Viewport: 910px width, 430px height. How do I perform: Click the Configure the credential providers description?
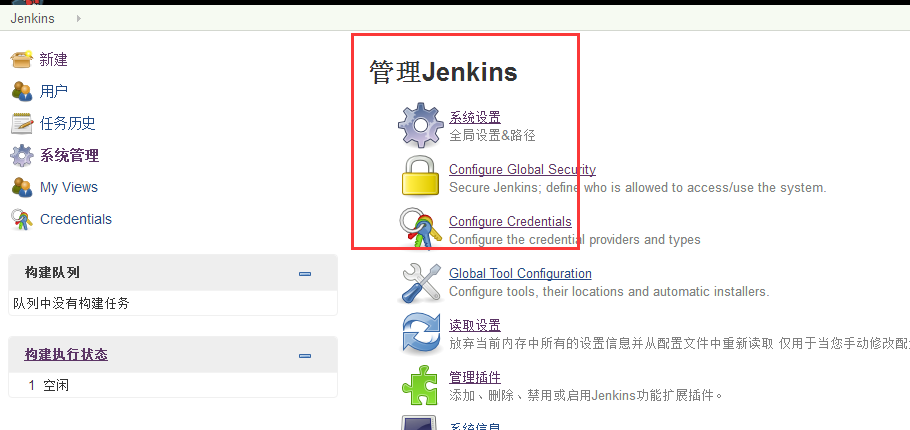(575, 240)
